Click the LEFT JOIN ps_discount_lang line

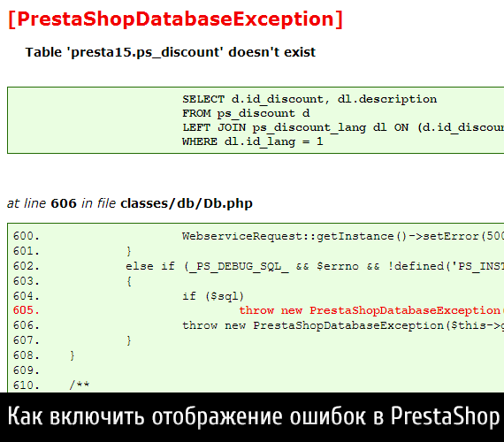pos(343,127)
